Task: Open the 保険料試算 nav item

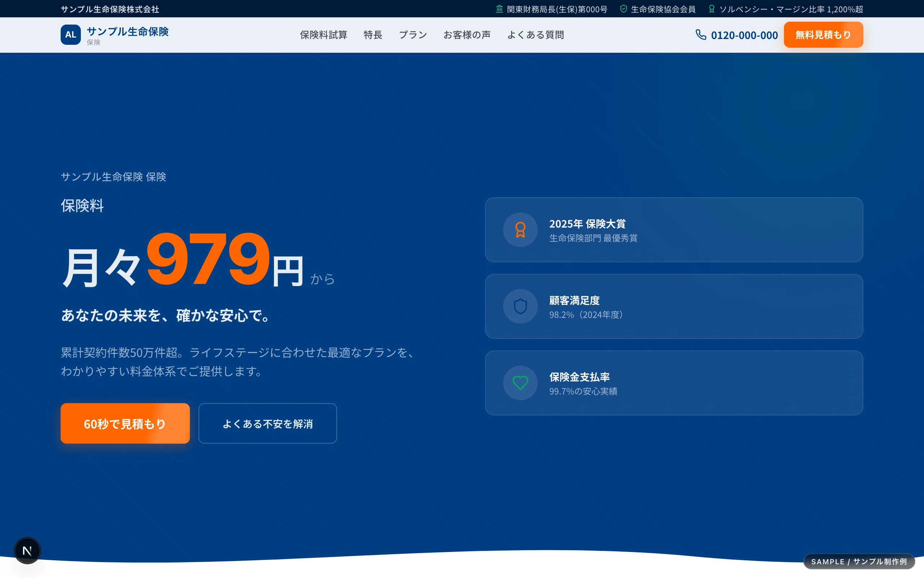Action: click(323, 35)
